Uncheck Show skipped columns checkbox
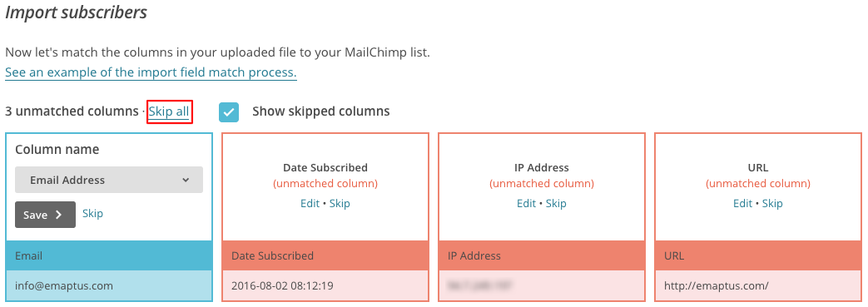This screenshot has height=307, width=868. click(x=229, y=111)
